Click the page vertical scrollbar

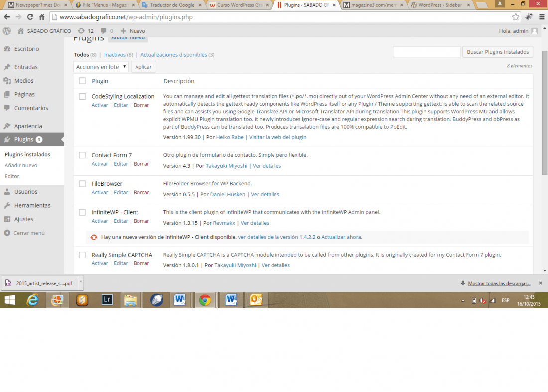[545, 113]
